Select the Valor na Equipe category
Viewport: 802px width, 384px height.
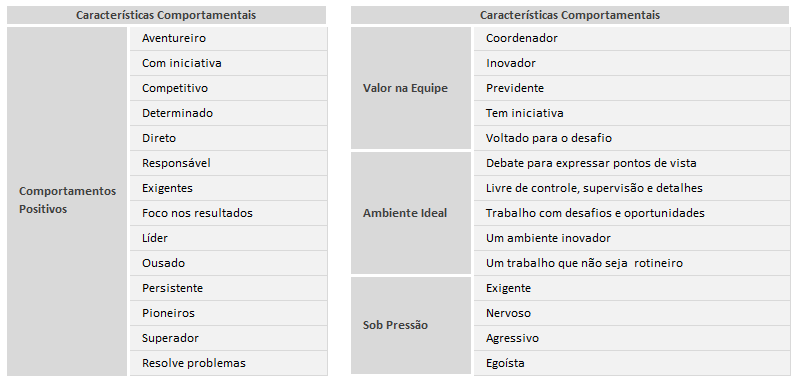411,88
